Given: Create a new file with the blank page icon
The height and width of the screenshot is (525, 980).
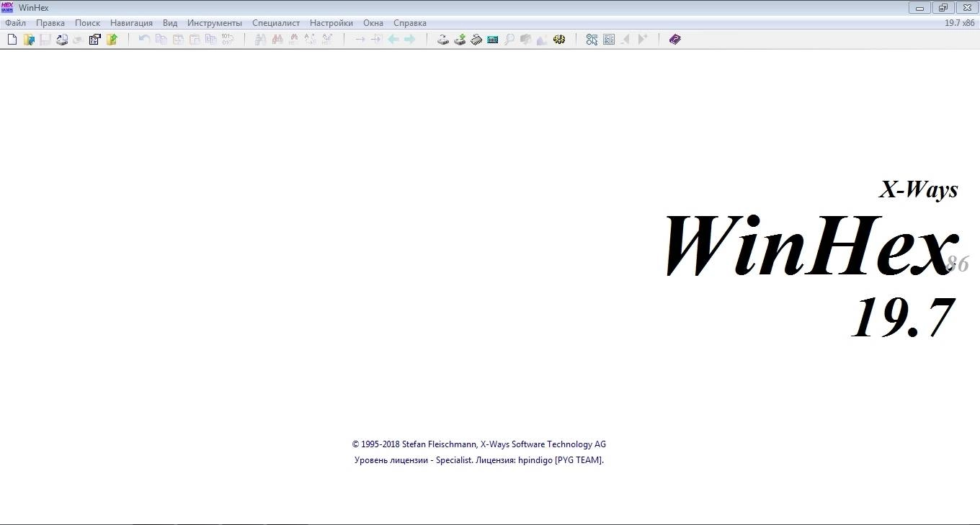Looking at the screenshot, I should [12, 40].
